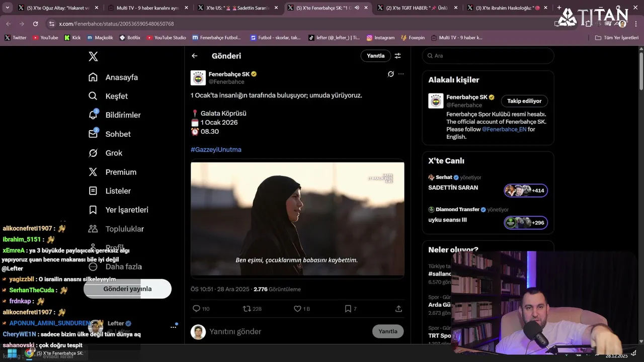
Task: Open the Twitter bookmark
Action: pyautogui.click(x=16, y=38)
